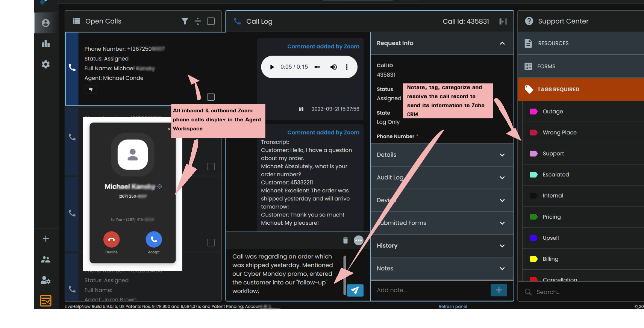Open the user settings icon in sidebar
This screenshot has height=328, width=644.
click(45, 280)
